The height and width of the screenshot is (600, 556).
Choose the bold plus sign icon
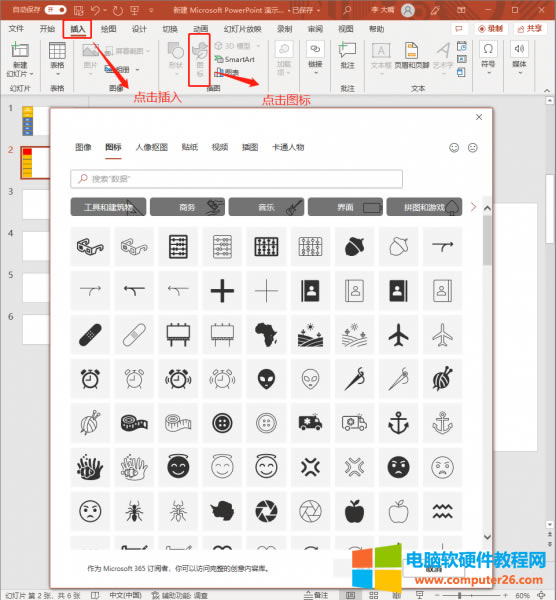tap(222, 291)
